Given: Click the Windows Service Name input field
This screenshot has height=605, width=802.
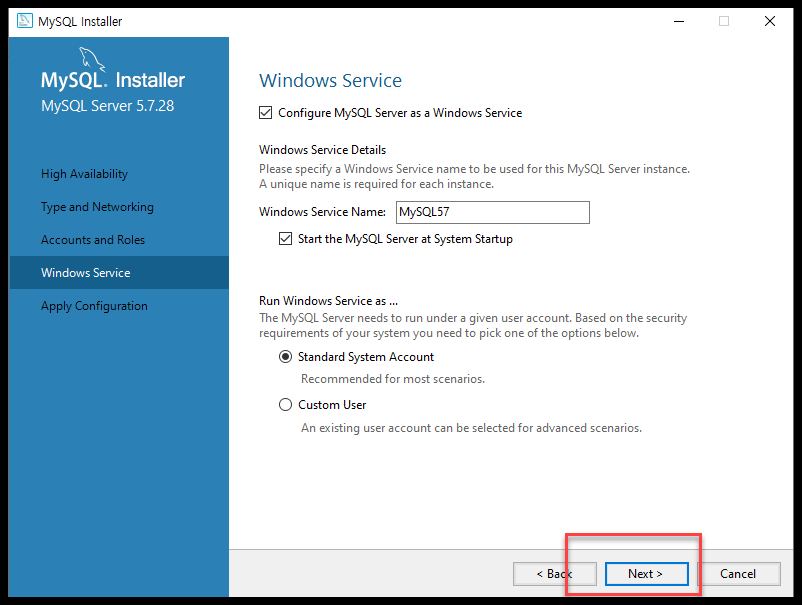Looking at the screenshot, I should point(493,212).
